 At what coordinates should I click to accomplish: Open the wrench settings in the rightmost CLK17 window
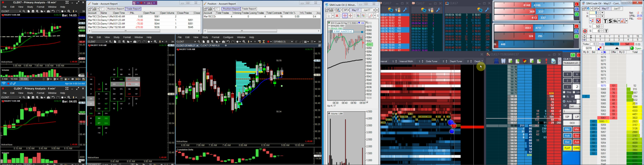487,10
